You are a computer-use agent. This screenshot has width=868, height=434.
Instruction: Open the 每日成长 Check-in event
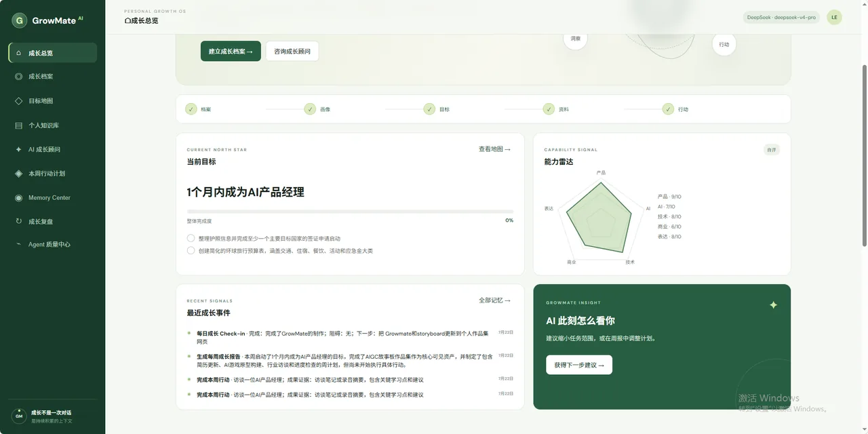pyautogui.click(x=351, y=338)
